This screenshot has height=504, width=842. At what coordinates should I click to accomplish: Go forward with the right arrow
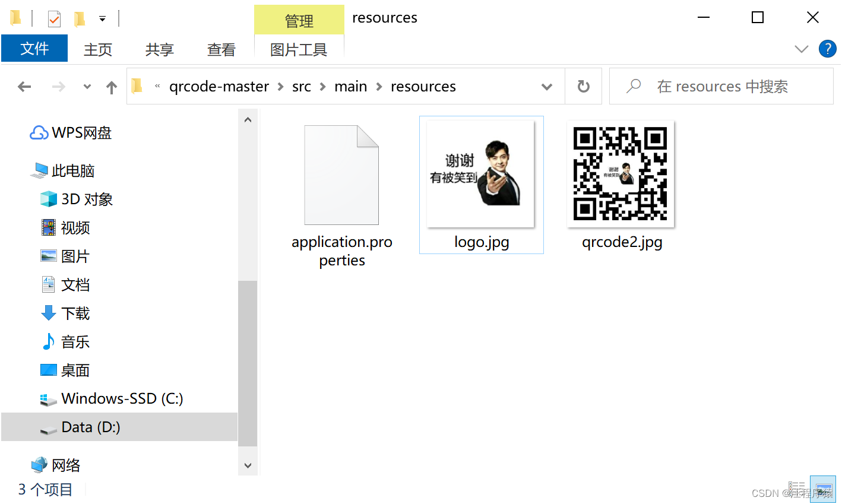click(58, 87)
